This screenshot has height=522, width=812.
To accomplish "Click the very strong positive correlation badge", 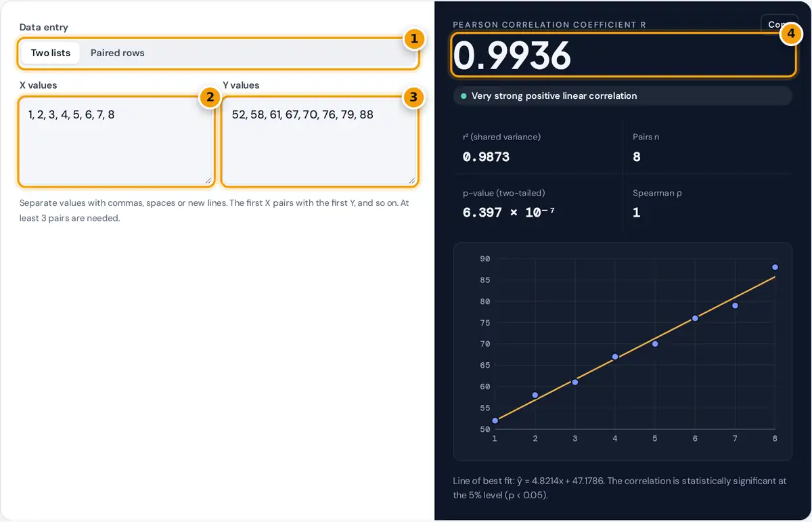I will [623, 96].
